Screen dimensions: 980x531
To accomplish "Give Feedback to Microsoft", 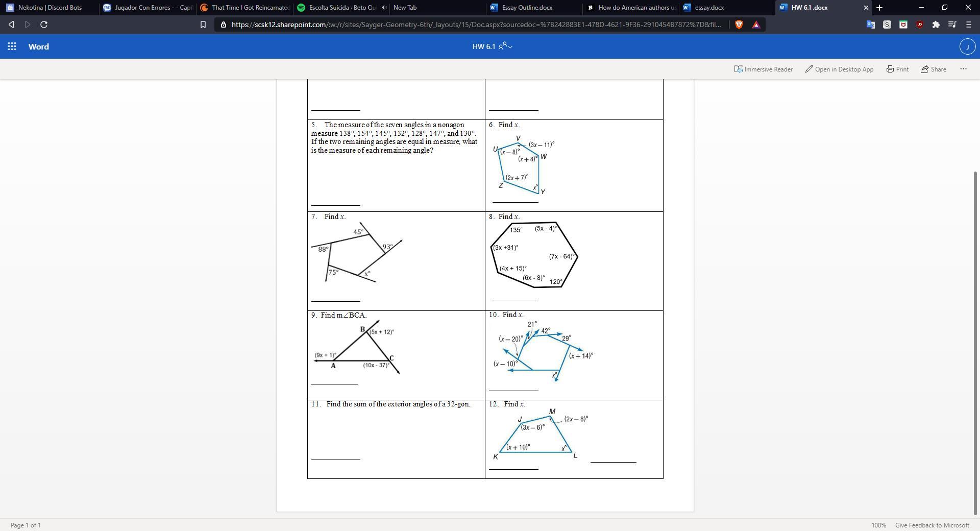I will point(932,525).
